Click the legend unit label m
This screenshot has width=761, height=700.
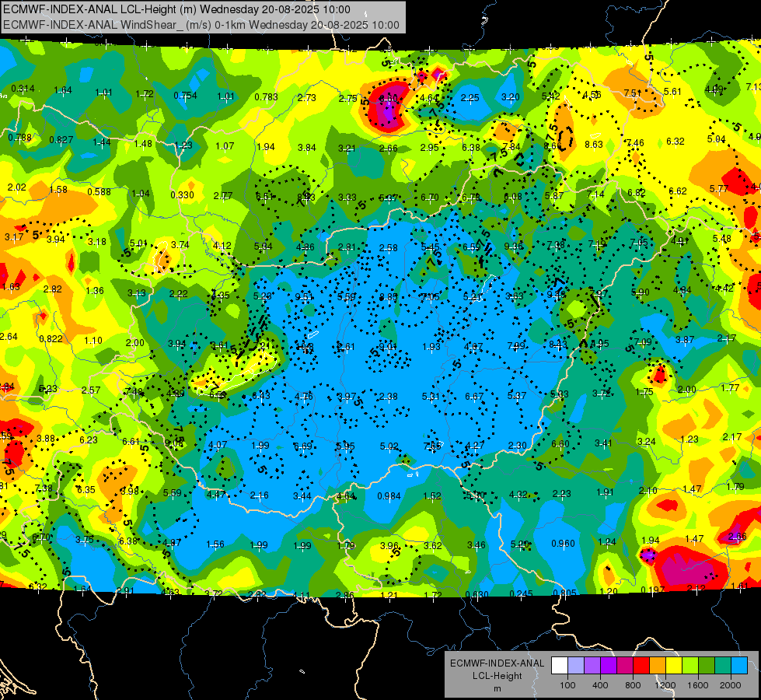[497, 689]
